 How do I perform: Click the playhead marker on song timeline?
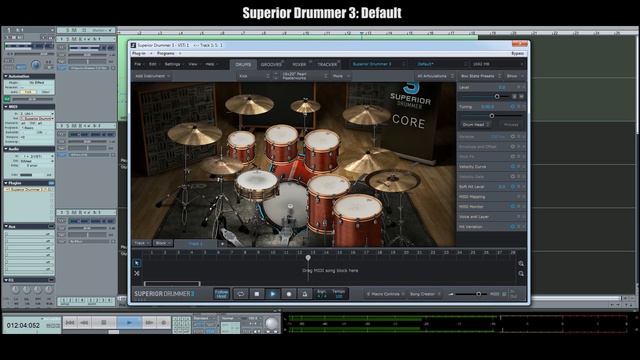308,258
